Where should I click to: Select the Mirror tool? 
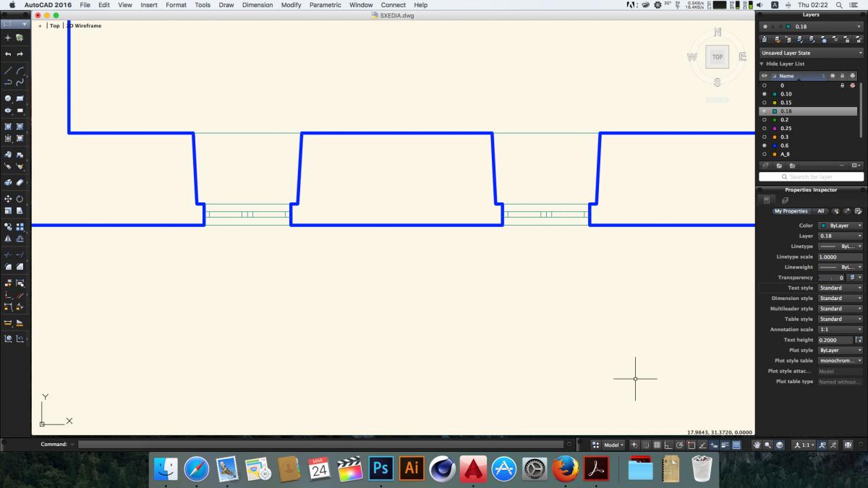8,239
